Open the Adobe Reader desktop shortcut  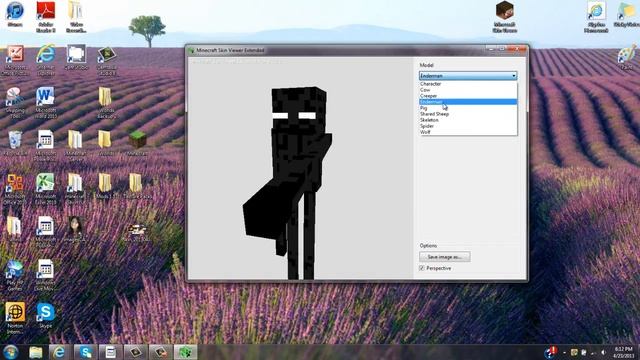[46, 16]
